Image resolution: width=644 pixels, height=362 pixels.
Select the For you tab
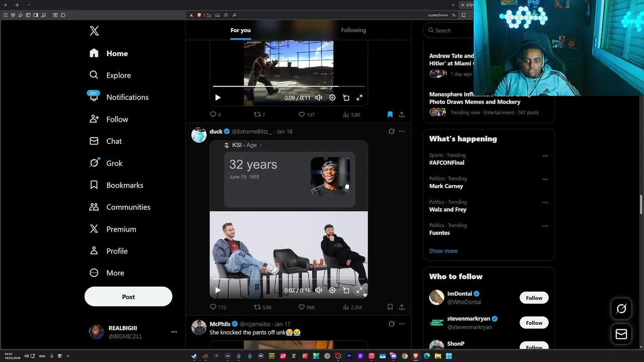click(x=240, y=30)
